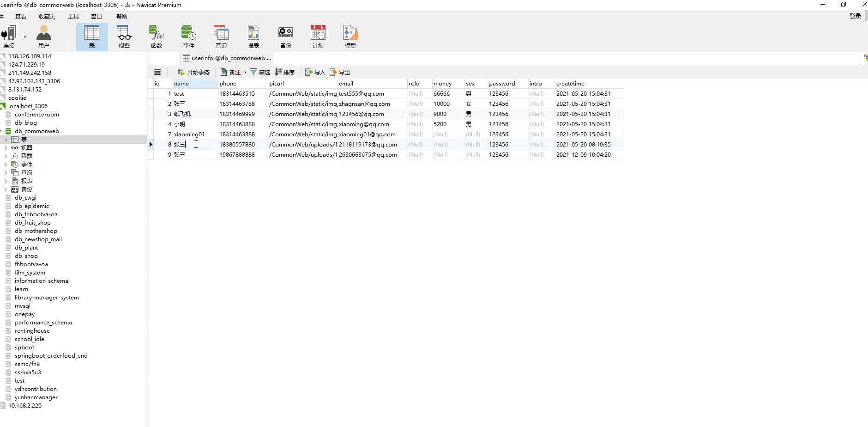
Task: Open the View (查看) menu
Action: pos(21,16)
